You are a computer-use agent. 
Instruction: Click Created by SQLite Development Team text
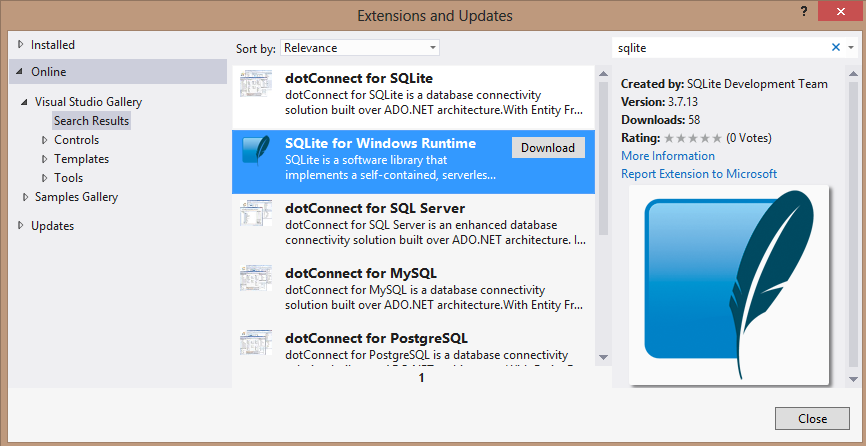click(x=725, y=84)
